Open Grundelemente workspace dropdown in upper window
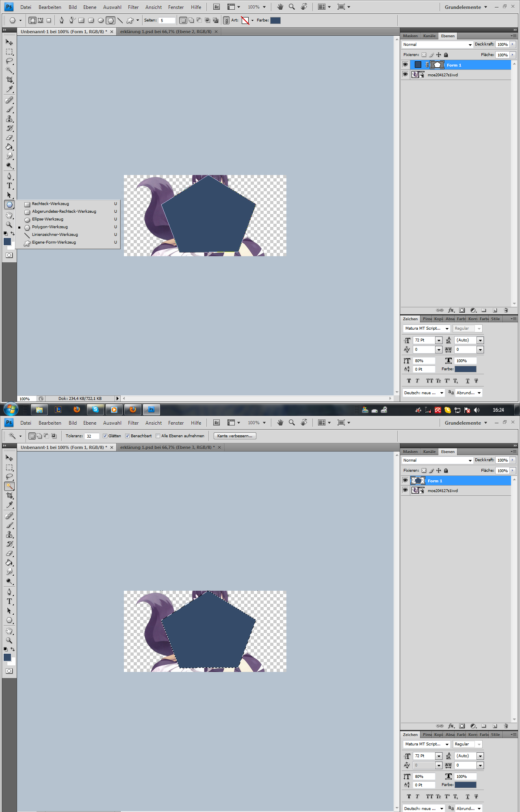The image size is (520, 812). coord(466,7)
